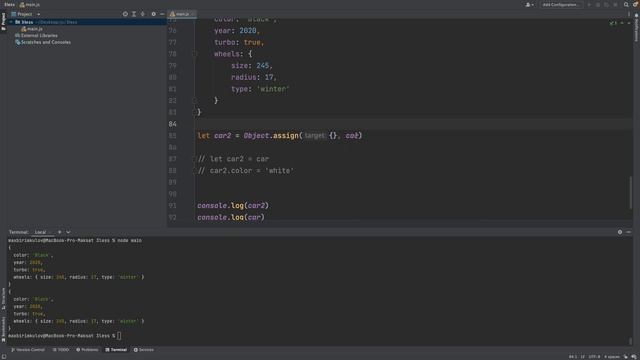Click the tool windows quick-access corner icon
Image resolution: width=640 pixels, height=360 pixels.
tap(4, 357)
